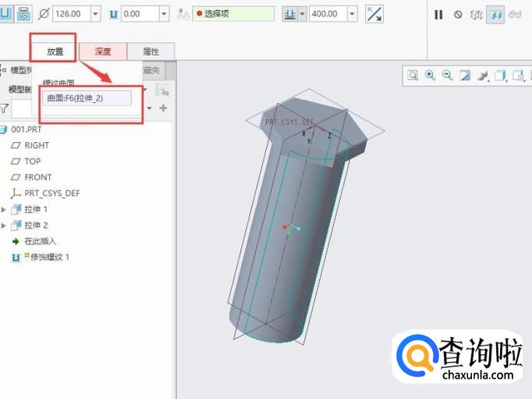The height and width of the screenshot is (399, 532).
Task: Open the 放置 tab
Action: pyautogui.click(x=55, y=52)
